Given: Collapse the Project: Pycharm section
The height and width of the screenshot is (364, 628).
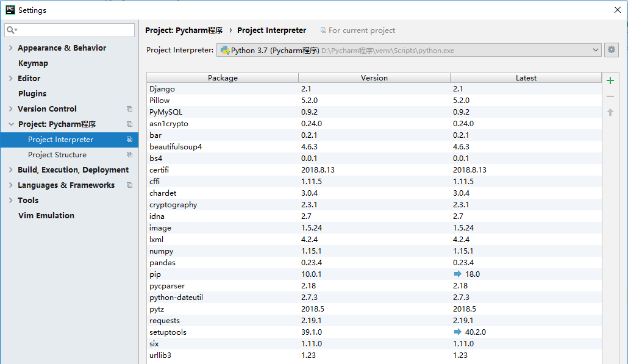Looking at the screenshot, I should click(x=11, y=124).
